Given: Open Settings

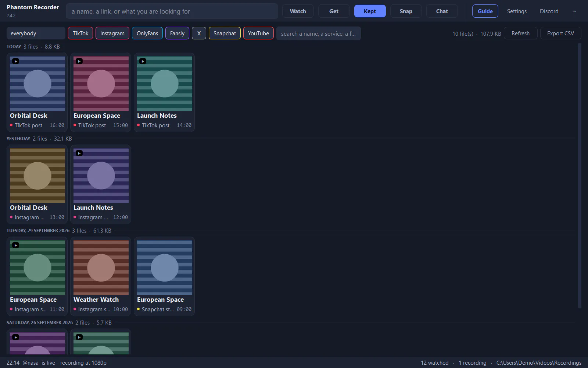Looking at the screenshot, I should 517,11.
